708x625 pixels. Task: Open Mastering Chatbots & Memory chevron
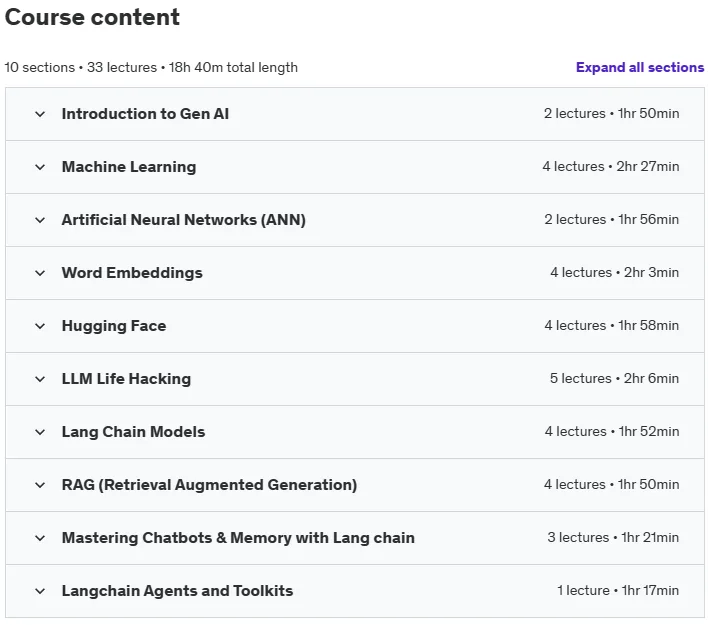pos(40,538)
